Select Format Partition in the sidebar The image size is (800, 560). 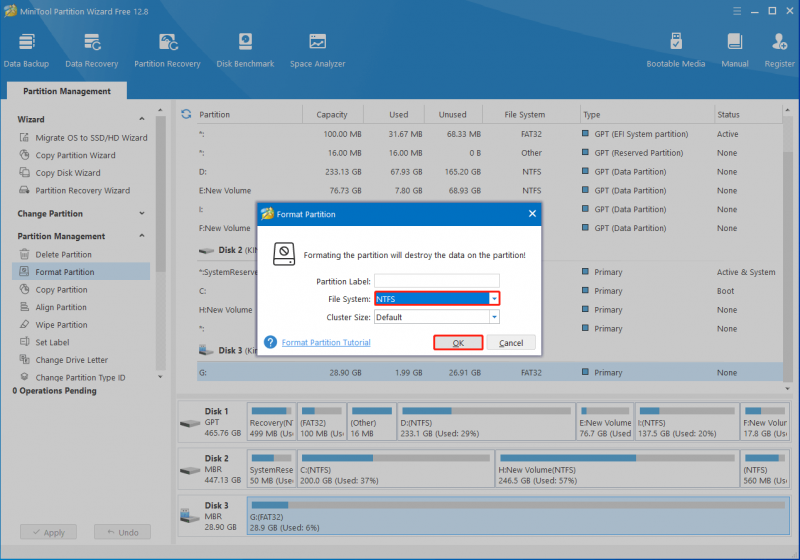point(81,272)
